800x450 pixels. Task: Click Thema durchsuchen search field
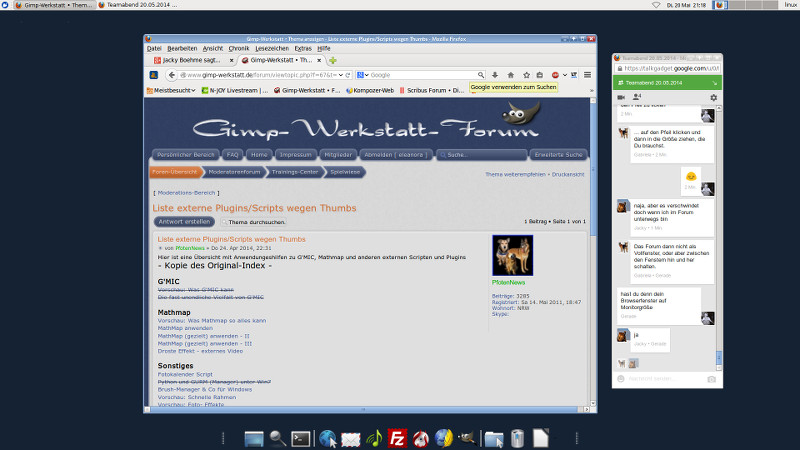254,222
